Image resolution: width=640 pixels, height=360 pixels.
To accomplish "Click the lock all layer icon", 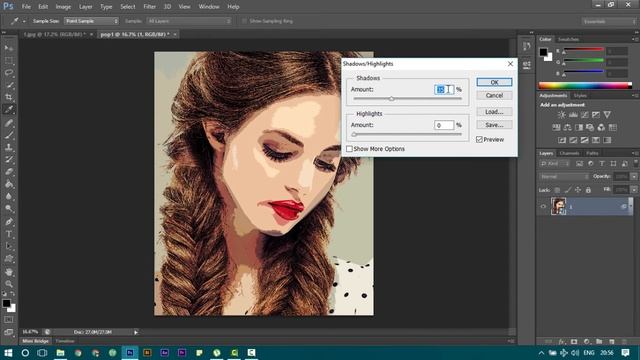I will [588, 190].
